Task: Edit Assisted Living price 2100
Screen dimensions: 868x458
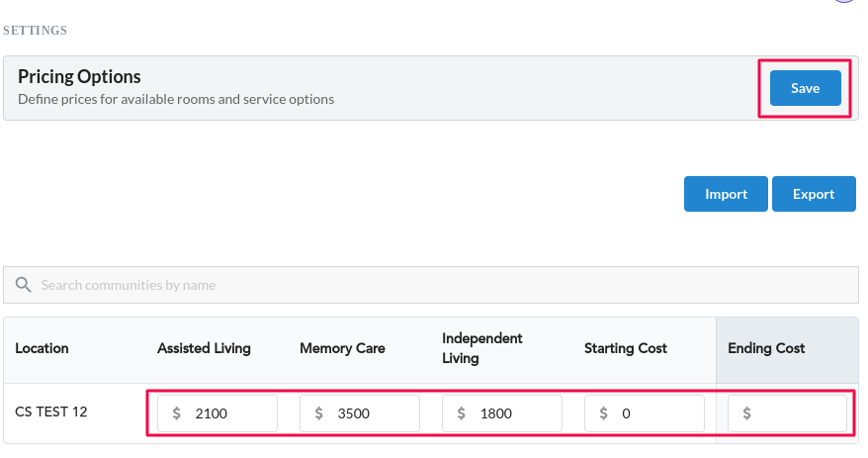Action: click(x=217, y=413)
